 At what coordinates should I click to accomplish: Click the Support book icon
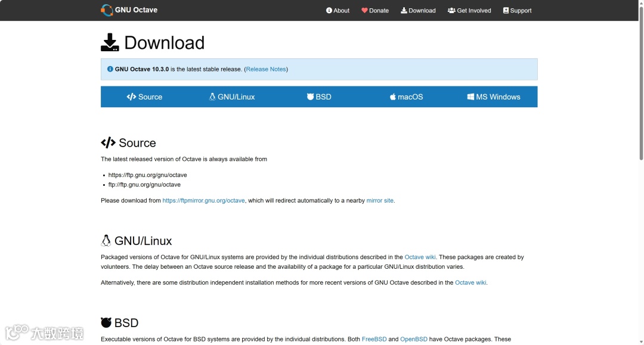pyautogui.click(x=506, y=10)
